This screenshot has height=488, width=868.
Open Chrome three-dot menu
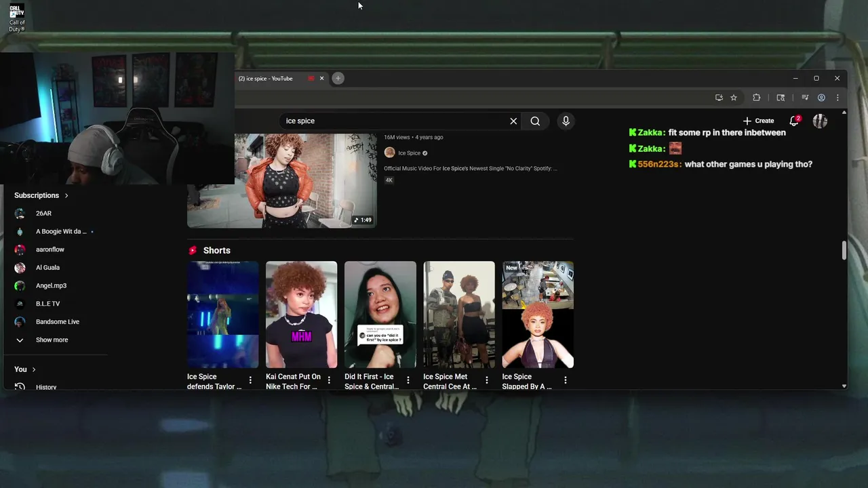click(837, 98)
